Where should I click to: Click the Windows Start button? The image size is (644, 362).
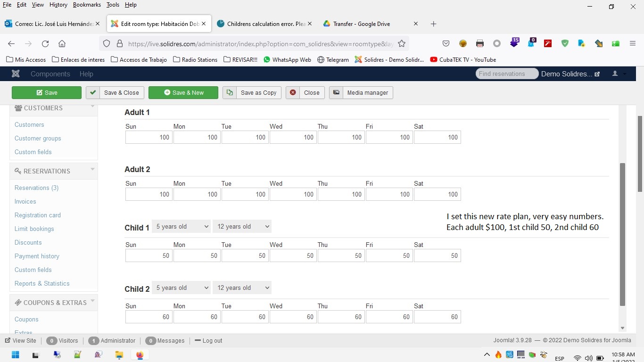click(16, 355)
